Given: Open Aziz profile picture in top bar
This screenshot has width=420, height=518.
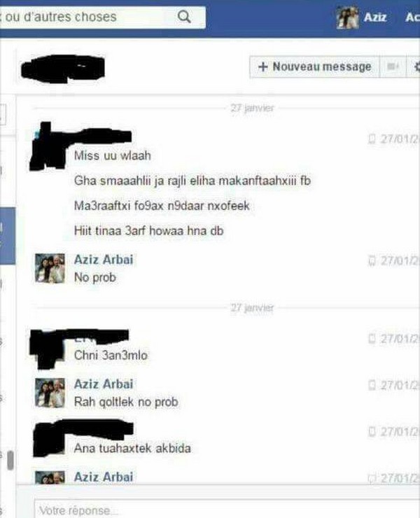Looking at the screenshot, I should tap(348, 17).
